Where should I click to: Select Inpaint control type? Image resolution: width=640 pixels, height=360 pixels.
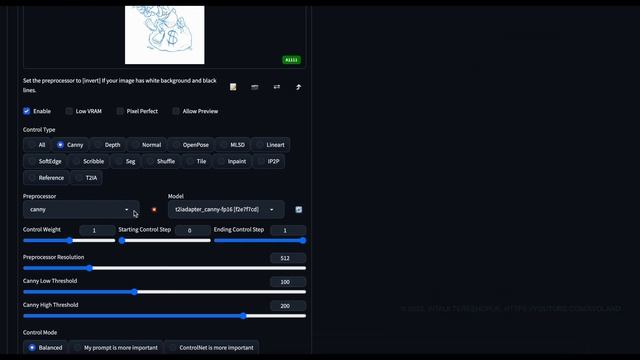(232, 162)
